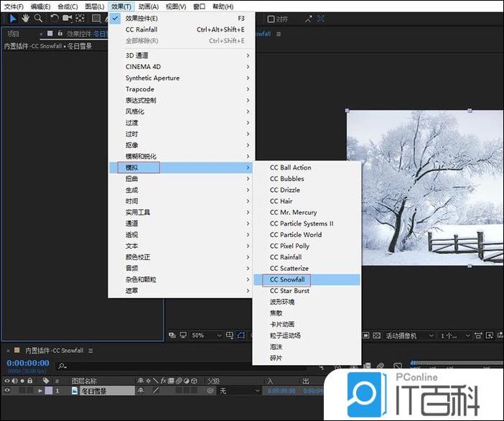Click the always preview this view icon

click(172, 336)
